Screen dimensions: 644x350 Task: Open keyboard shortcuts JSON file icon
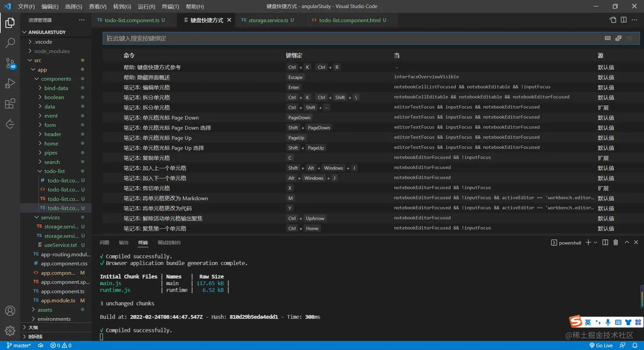(x=613, y=20)
